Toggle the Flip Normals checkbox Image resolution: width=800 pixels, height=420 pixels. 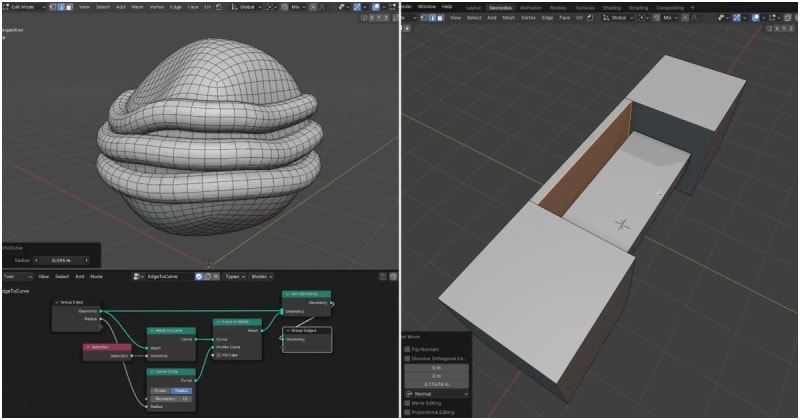[409, 351]
